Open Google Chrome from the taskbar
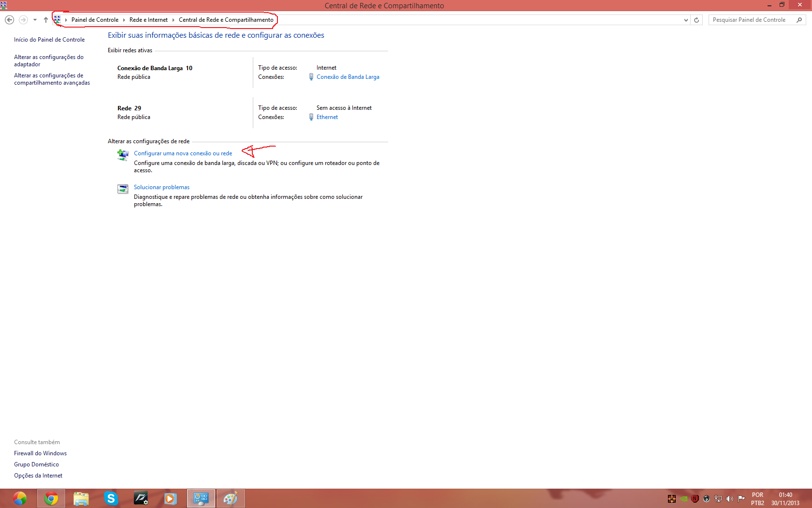Image resolution: width=812 pixels, height=508 pixels. pos(51,498)
